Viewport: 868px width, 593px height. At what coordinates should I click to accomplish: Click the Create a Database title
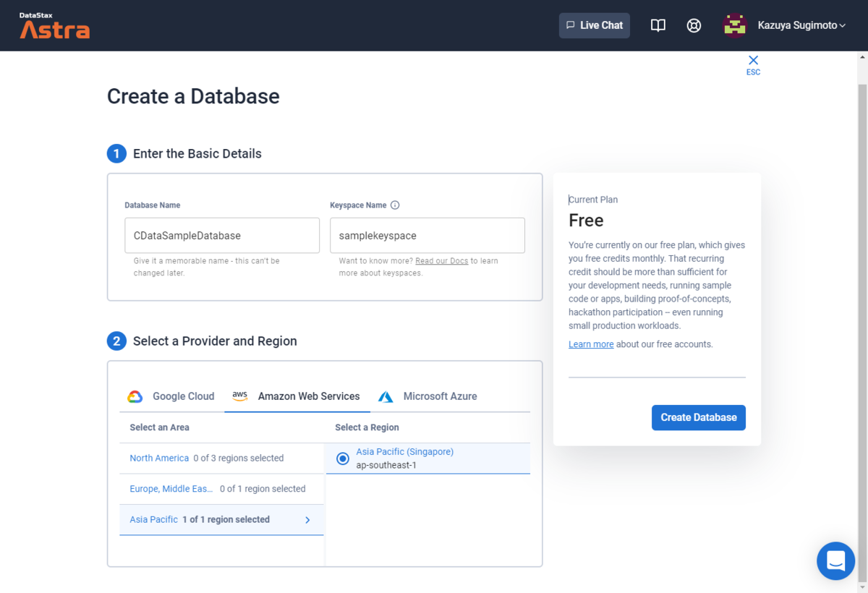pyautogui.click(x=193, y=96)
